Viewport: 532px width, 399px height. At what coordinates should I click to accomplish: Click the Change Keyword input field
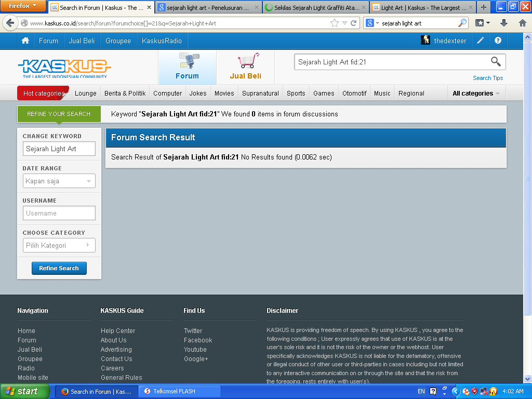[59, 149]
